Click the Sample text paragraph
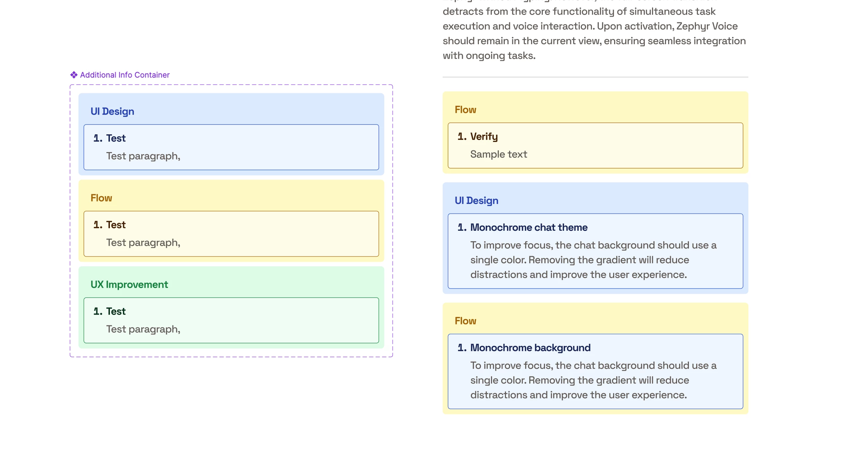Viewport: 868px width, 458px height. (x=498, y=154)
